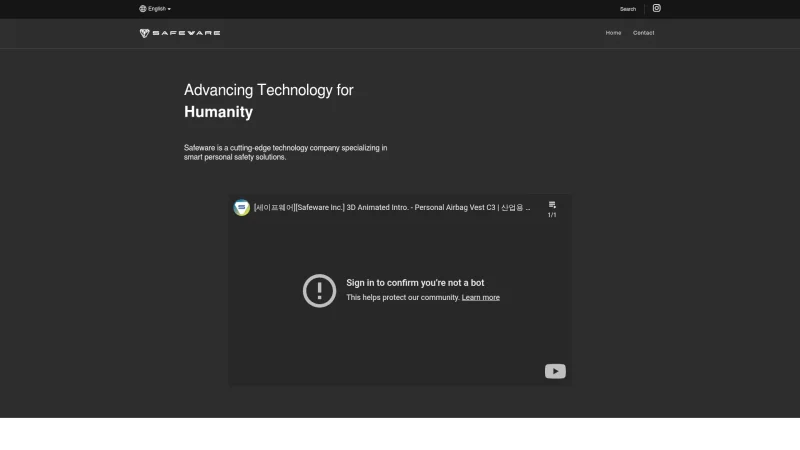Screen dimensions: 800x450
Task: Click the 'Advancing Technology for' heading
Action: 268,90
